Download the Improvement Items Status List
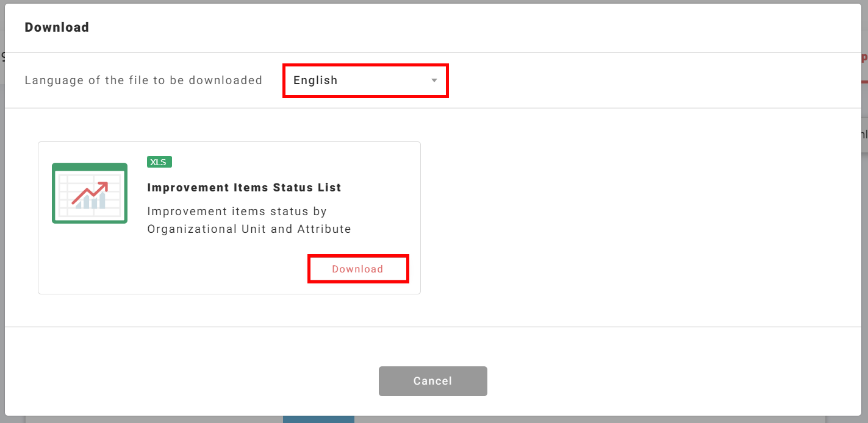The width and height of the screenshot is (868, 423). 358,269
